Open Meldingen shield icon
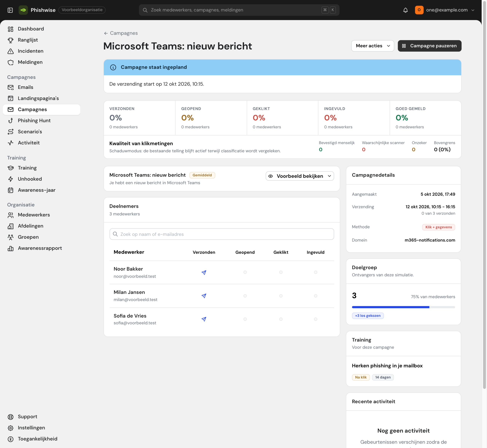 click(10, 62)
